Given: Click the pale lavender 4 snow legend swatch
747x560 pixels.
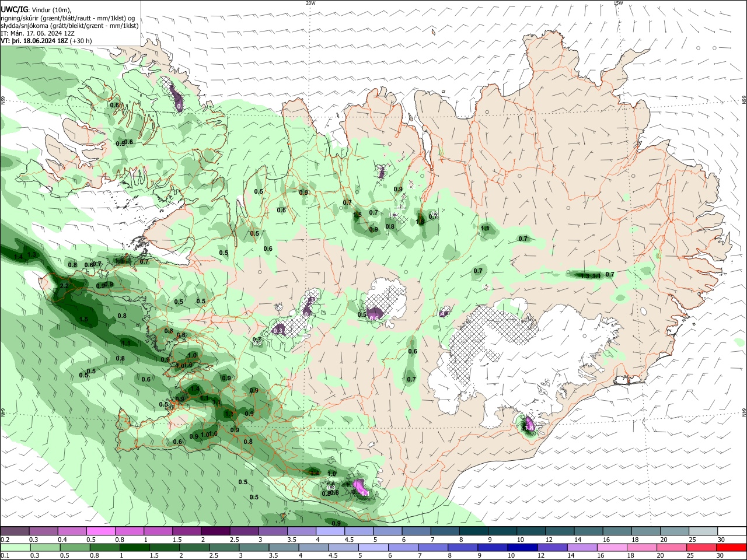Looking at the screenshot, I should coord(330,531).
